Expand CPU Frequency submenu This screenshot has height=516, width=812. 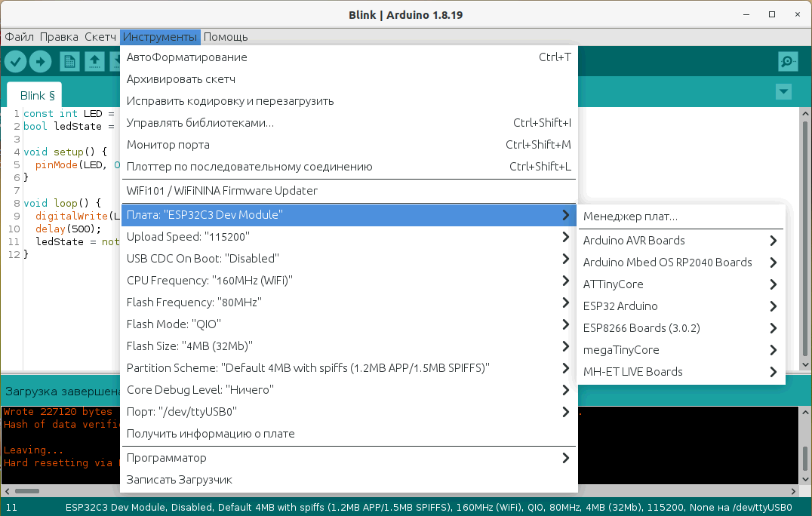click(349, 281)
